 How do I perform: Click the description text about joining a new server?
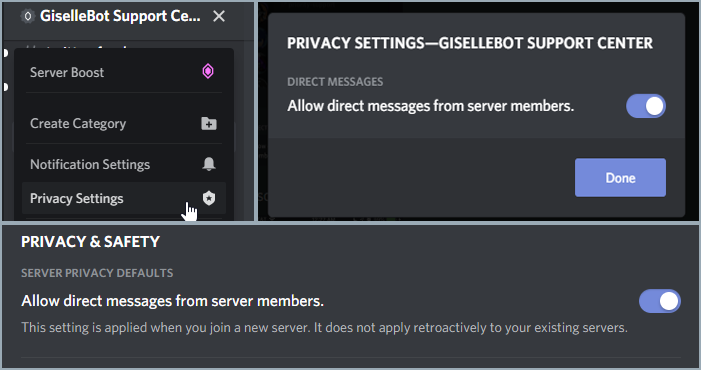coord(324,328)
